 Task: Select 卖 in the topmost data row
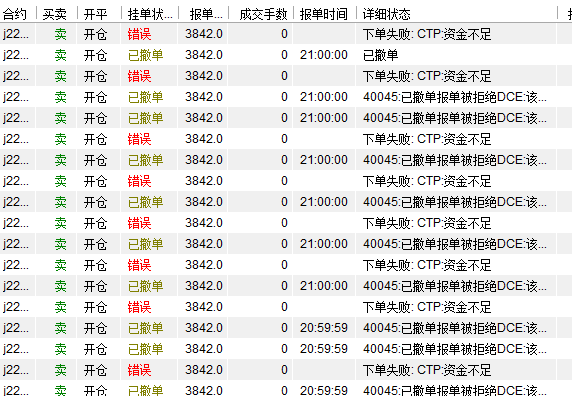pyautogui.click(x=61, y=34)
